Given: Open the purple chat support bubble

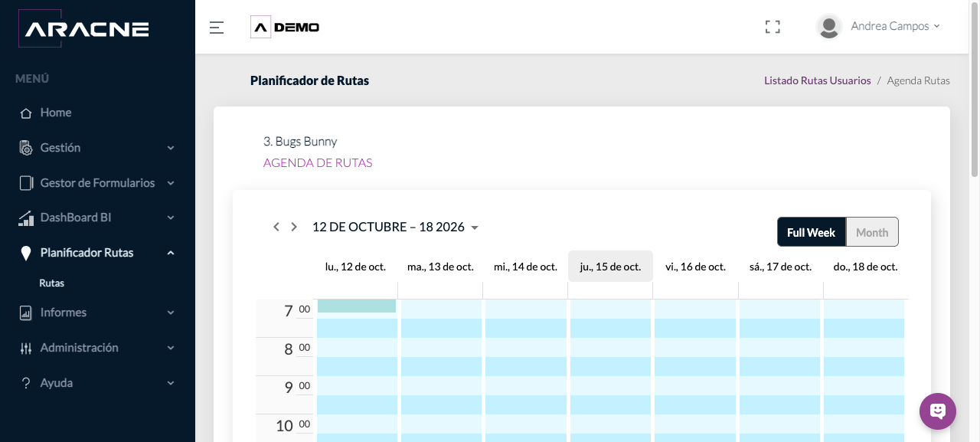Looking at the screenshot, I should [938, 411].
